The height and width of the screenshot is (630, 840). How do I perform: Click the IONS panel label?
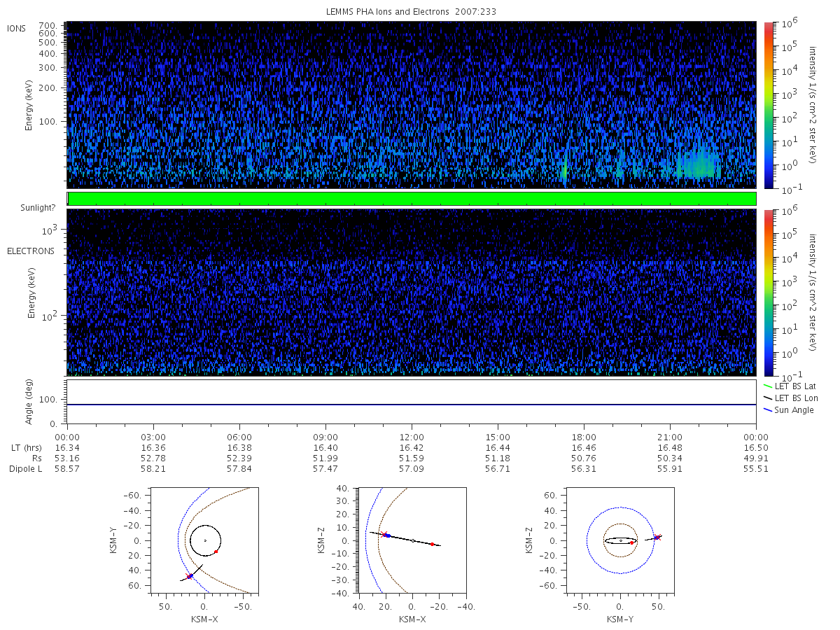(x=17, y=28)
